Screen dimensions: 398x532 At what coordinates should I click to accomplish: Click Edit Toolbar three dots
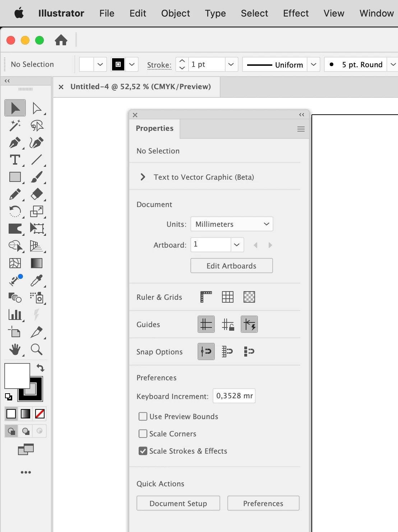click(26, 472)
